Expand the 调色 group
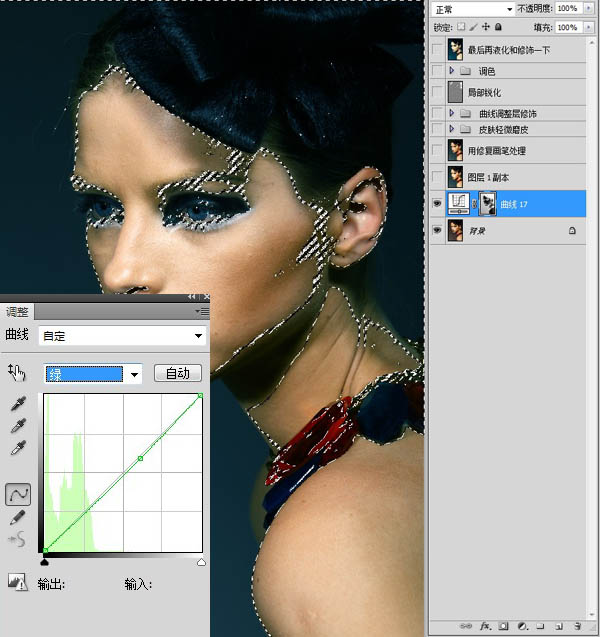 pos(452,71)
